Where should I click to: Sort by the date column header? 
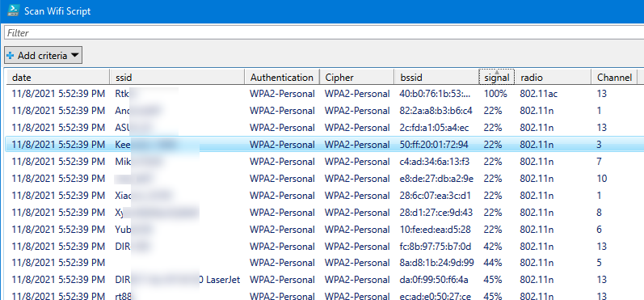[x=58, y=78]
